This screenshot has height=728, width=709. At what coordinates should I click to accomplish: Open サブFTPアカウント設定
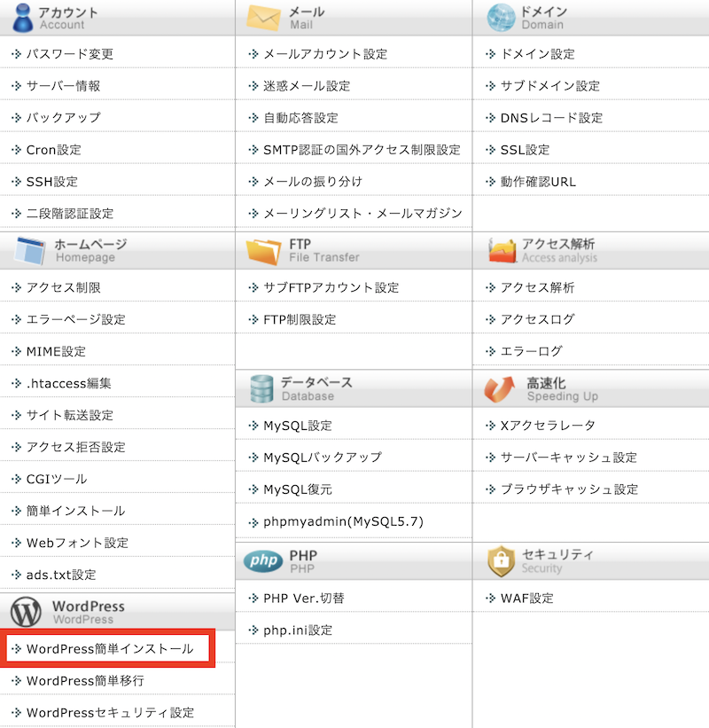[331, 287]
